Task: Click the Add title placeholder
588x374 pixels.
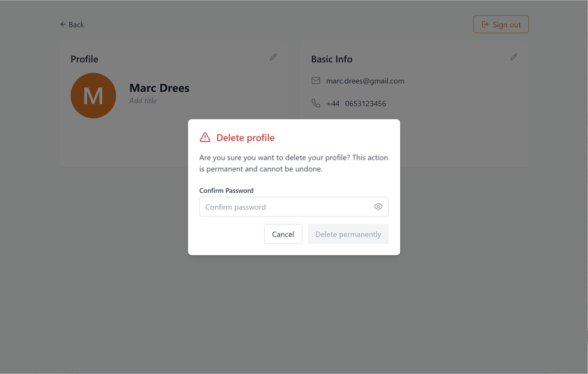Action: (143, 101)
